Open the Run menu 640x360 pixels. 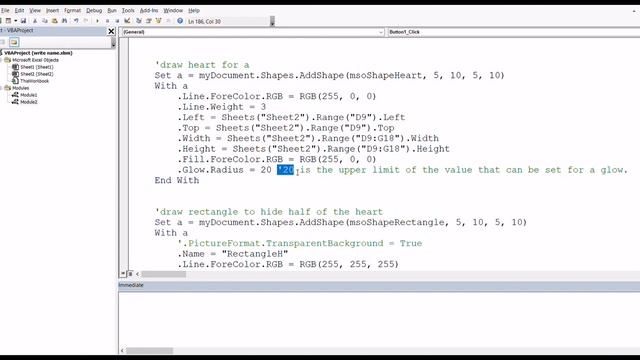(x=112, y=11)
